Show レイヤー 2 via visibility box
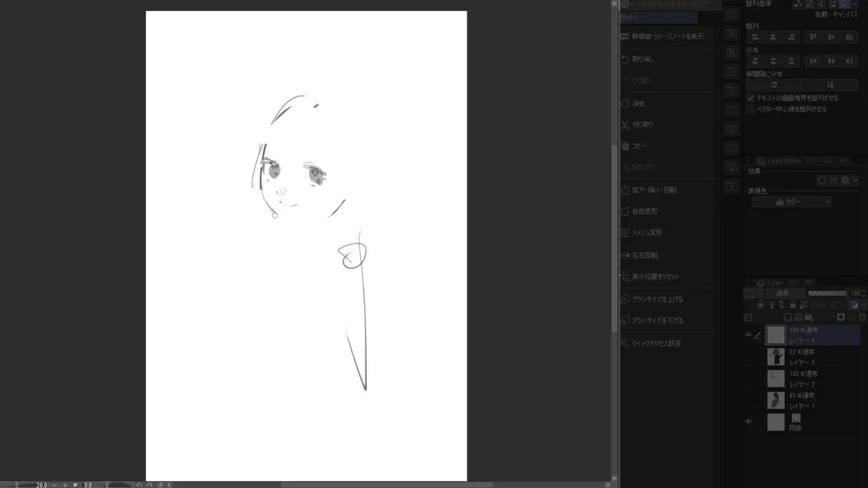This screenshot has width=868, height=488. [749, 379]
